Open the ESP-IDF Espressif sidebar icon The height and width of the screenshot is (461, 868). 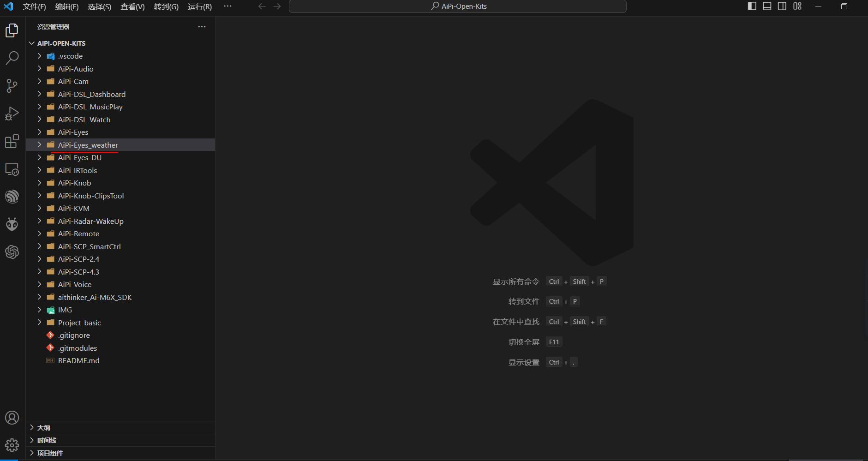pos(12,197)
